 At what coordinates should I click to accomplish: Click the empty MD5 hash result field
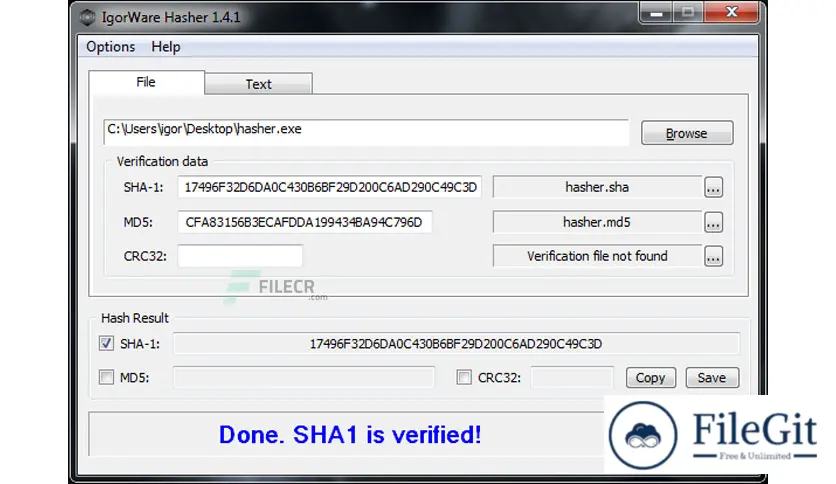304,377
